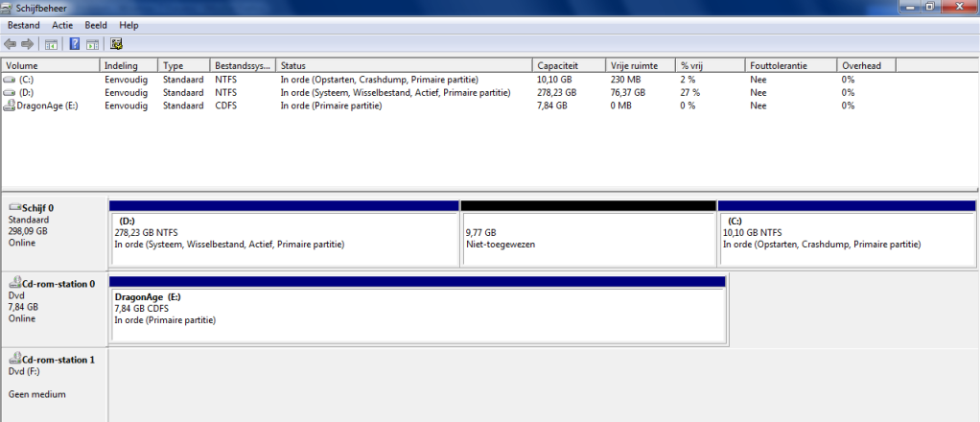Toggle the console tree pane icon
The width and height of the screenshot is (980, 422).
point(51,43)
